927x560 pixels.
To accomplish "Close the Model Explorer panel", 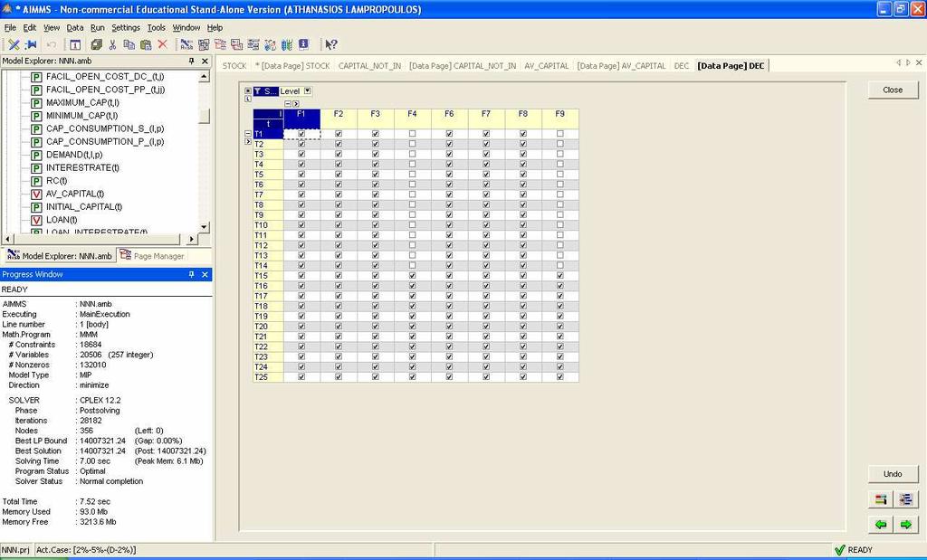I will coord(205,61).
